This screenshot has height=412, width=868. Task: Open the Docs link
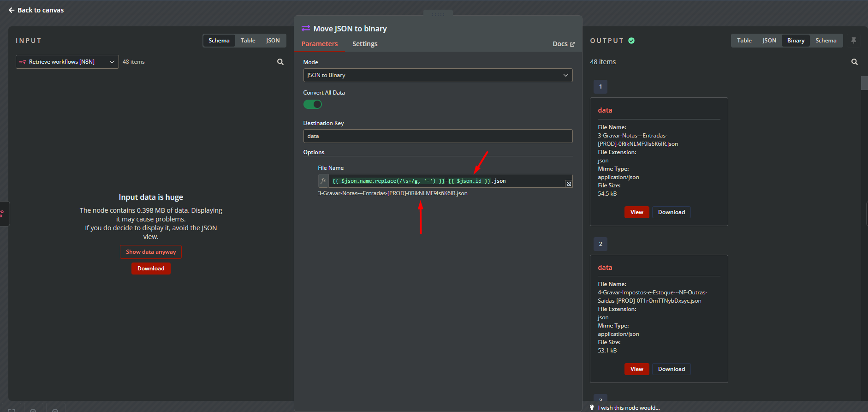tap(564, 44)
